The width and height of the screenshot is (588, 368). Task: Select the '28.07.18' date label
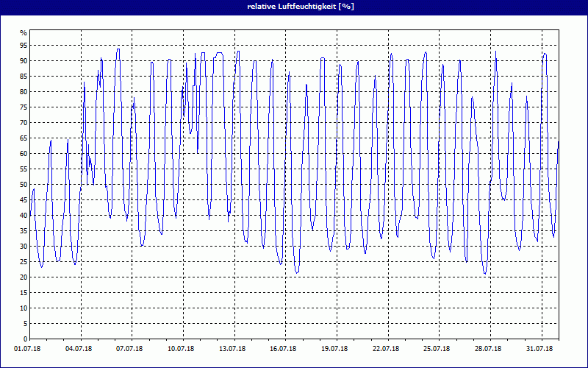click(x=488, y=349)
